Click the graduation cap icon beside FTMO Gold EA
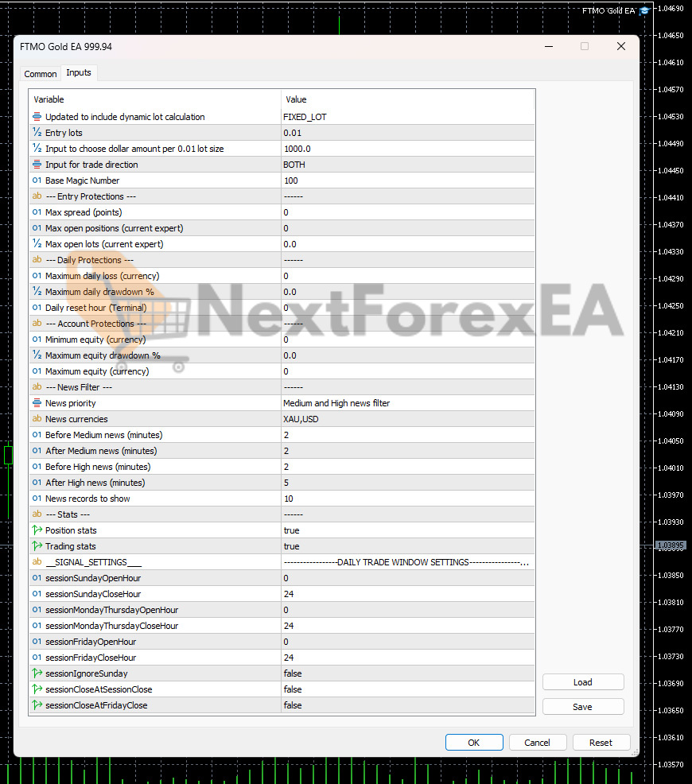This screenshot has height=784, width=692. (x=643, y=10)
